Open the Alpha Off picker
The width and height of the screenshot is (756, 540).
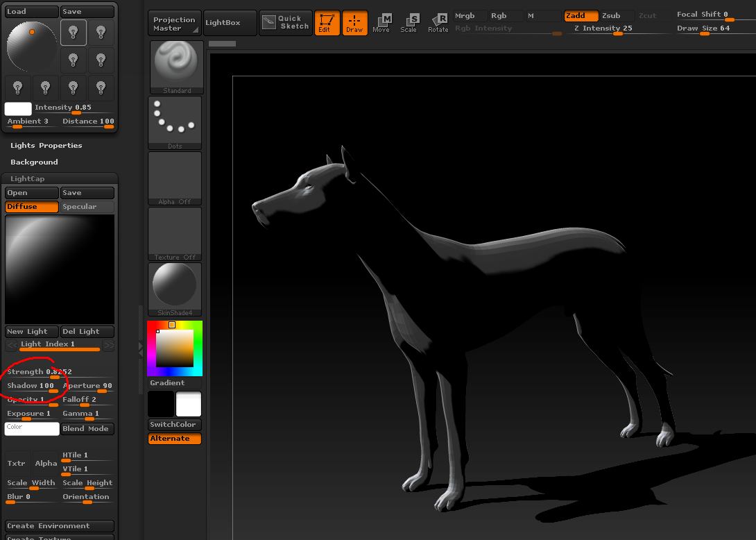pyautogui.click(x=175, y=178)
